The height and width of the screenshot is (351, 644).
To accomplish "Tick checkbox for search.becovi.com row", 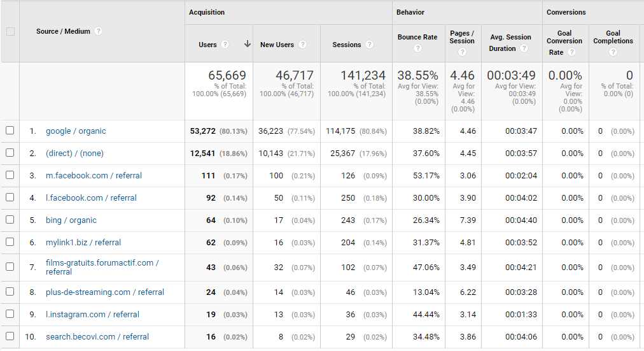I will (10, 336).
